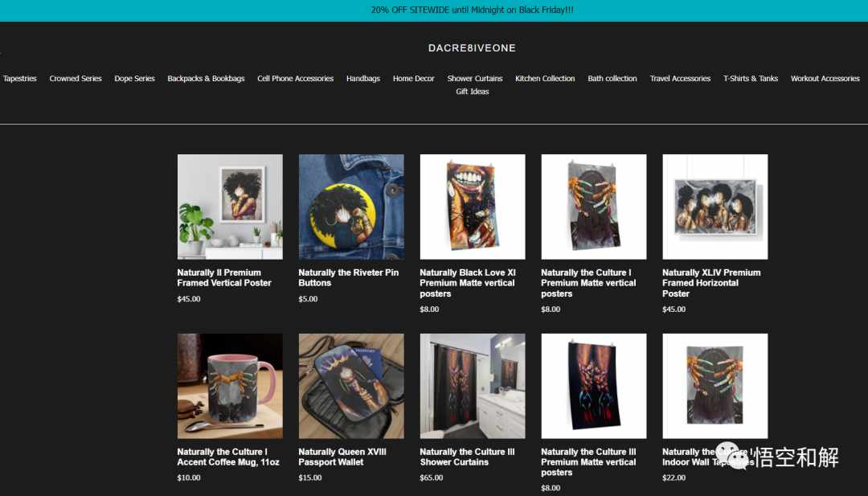
Task: Click the $10.00 price of the Coffee Mug
Action: [189, 478]
